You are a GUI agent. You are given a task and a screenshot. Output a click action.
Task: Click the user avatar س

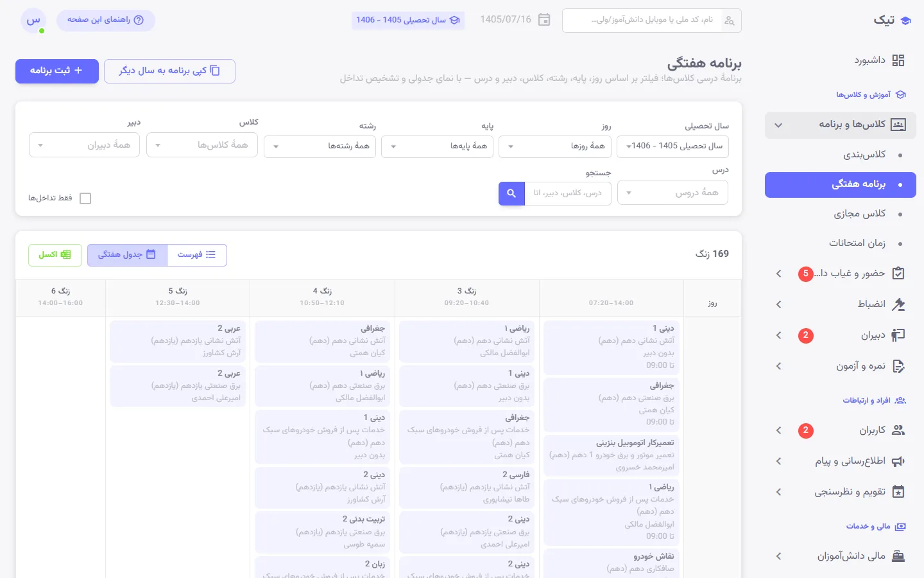(33, 21)
